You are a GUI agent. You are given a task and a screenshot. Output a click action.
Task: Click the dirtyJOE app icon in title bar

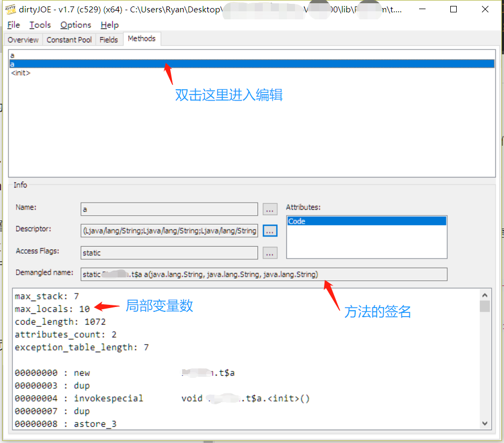coord(10,9)
